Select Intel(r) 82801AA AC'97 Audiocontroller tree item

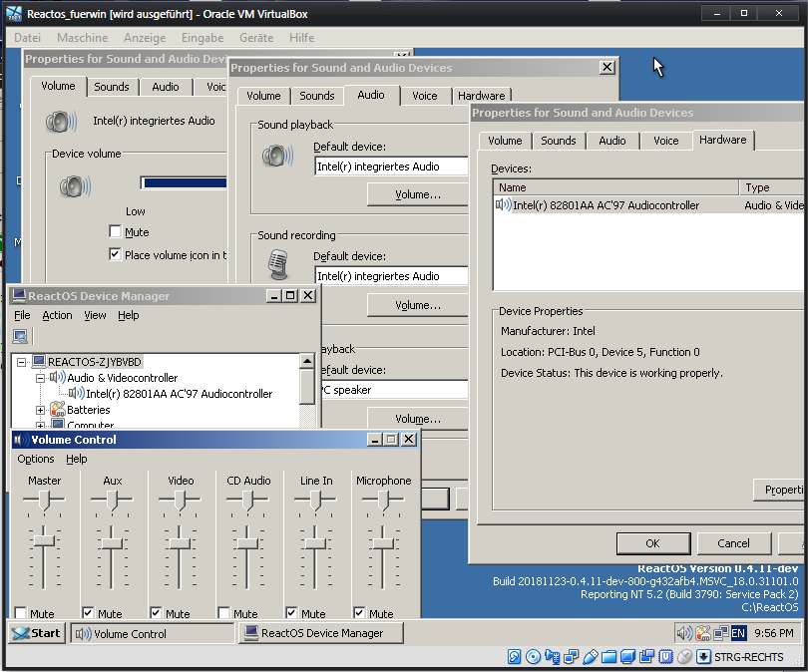tap(179, 394)
